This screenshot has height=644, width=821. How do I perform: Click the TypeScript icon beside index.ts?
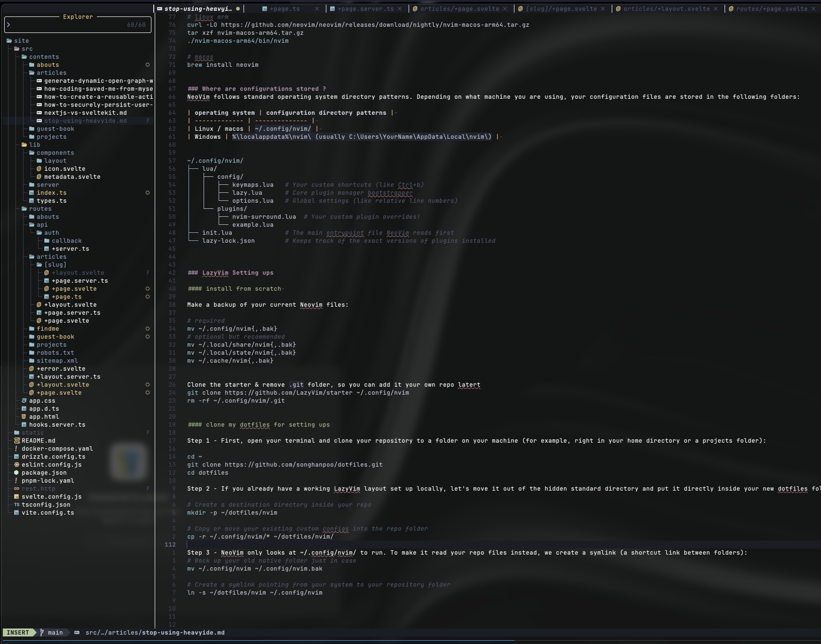[x=32, y=193]
